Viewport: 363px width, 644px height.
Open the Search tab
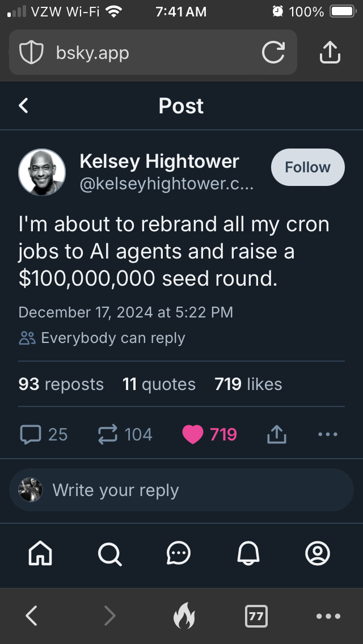109,553
